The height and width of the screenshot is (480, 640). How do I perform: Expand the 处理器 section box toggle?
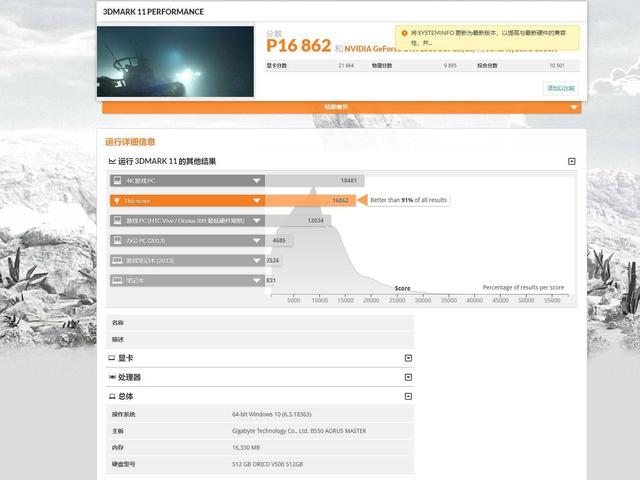click(x=408, y=377)
